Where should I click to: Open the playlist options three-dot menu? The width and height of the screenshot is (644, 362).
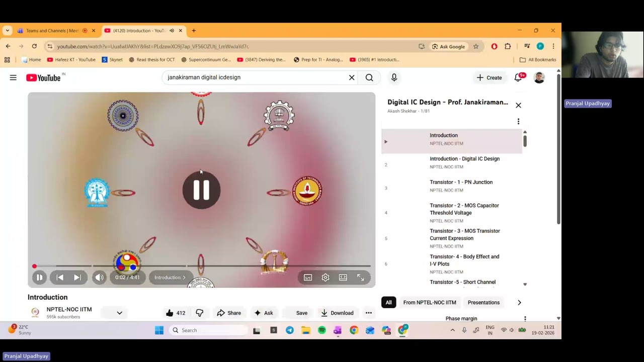(x=518, y=121)
